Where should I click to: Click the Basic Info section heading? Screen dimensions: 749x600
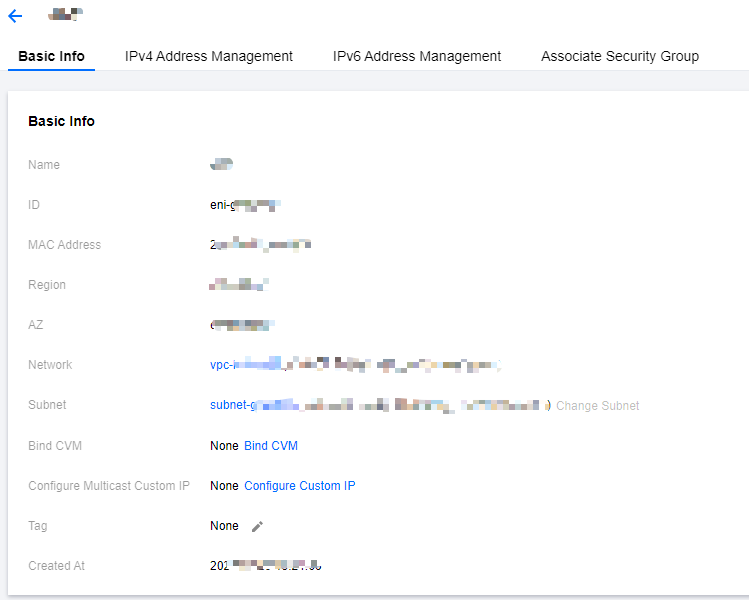pos(61,121)
